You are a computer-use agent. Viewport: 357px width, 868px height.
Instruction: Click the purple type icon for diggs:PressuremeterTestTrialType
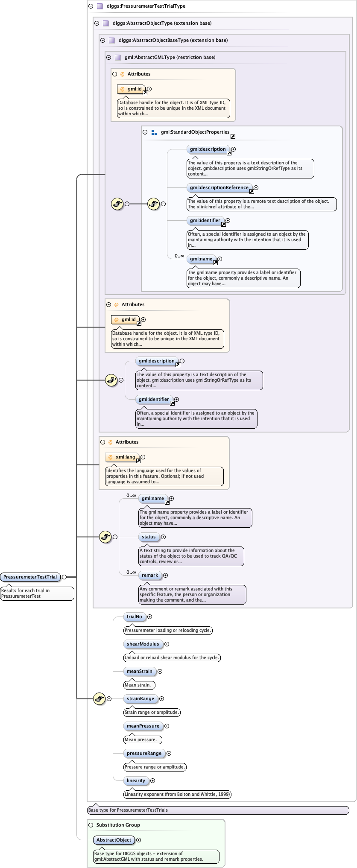[100, 6]
